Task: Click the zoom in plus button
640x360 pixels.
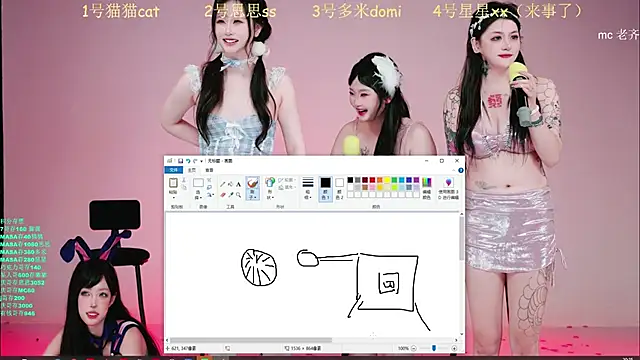Action: (x=454, y=348)
